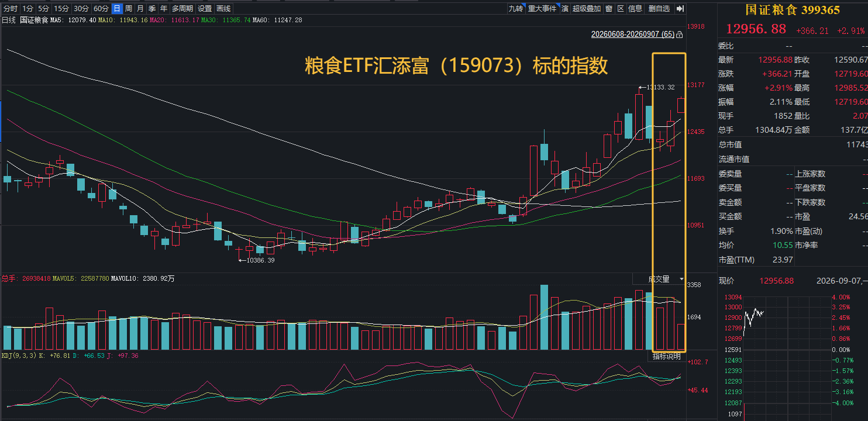Click the 最新 value 12956.88 row

click(x=775, y=60)
